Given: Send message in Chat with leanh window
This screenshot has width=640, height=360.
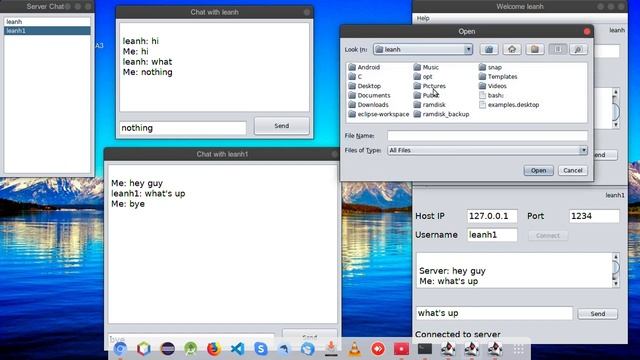Looking at the screenshot, I should (x=282, y=126).
